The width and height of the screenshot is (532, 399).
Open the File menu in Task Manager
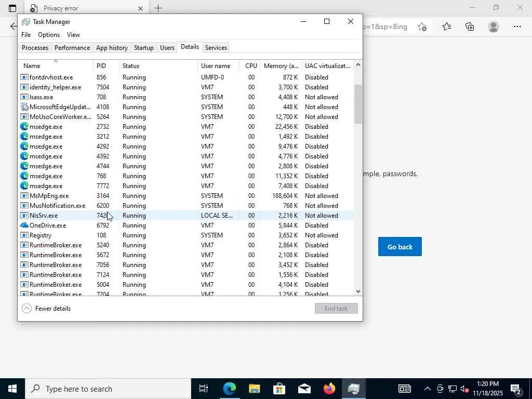point(26,35)
